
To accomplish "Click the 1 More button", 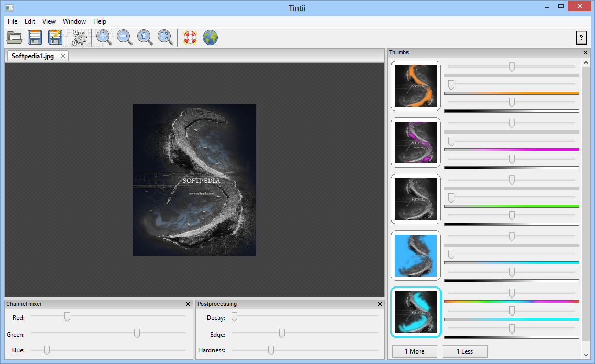I will (414, 351).
